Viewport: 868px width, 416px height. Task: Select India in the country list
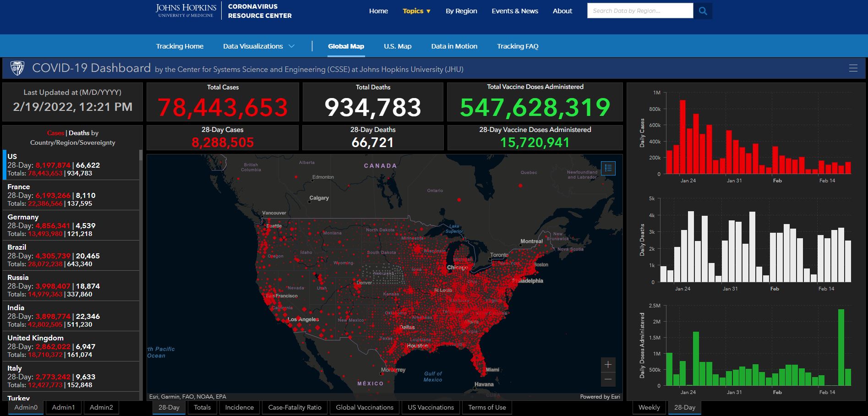pyautogui.click(x=71, y=316)
